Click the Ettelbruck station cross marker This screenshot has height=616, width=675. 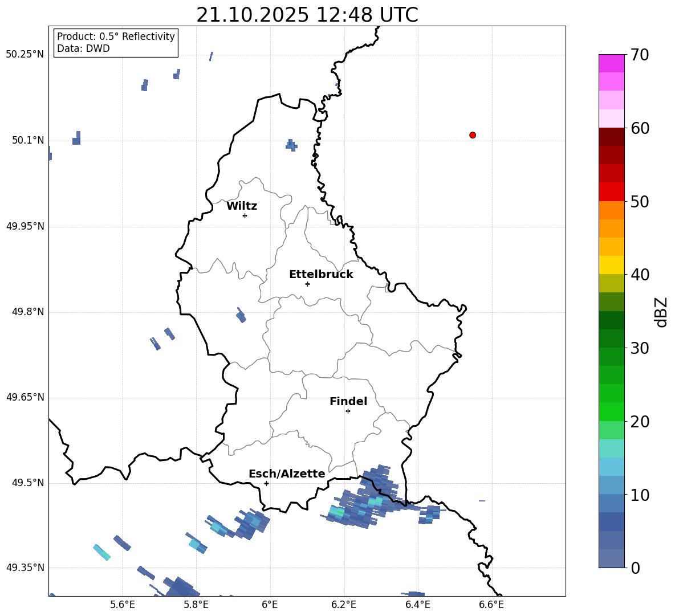coord(307,284)
